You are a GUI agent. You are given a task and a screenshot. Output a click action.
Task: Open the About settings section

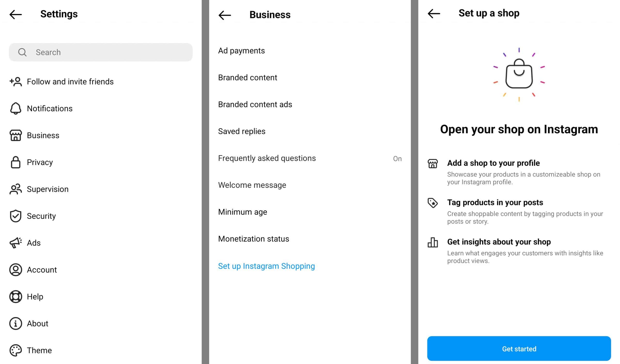(37, 323)
